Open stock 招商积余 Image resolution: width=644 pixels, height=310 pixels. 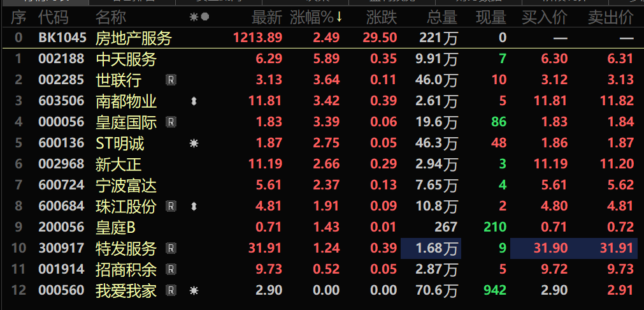coord(126,270)
